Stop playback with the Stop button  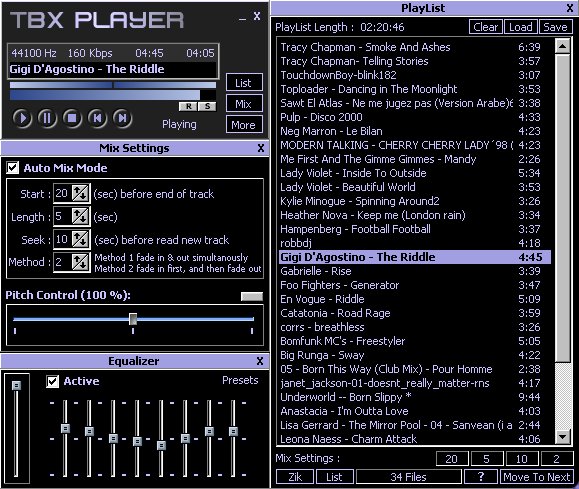72,118
